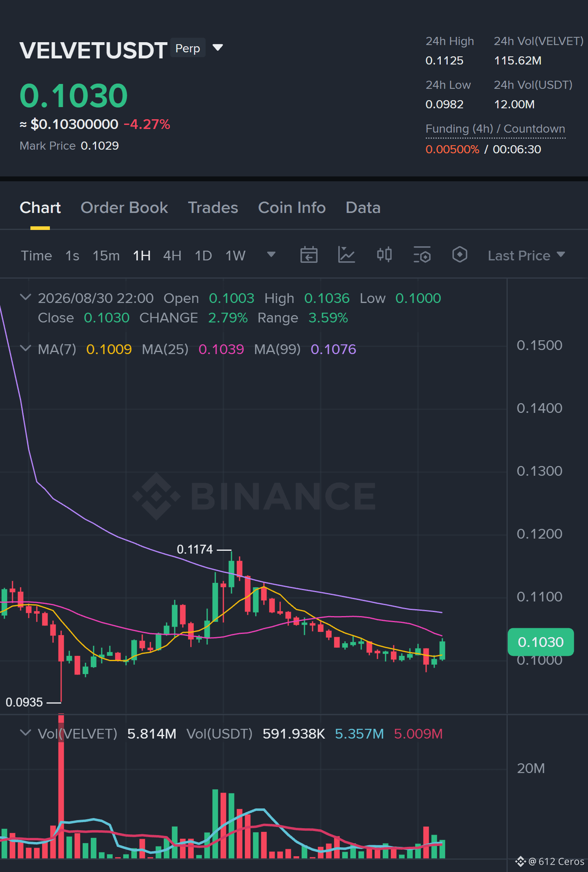Viewport: 588px width, 872px height.
Task: Open the hexagon chart tools icon
Action: [x=460, y=255]
